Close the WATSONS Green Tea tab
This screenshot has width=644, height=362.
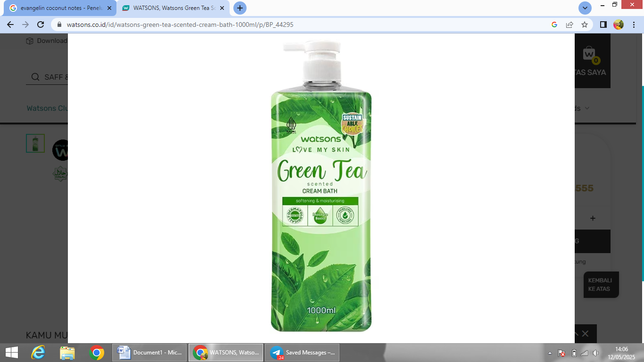222,8
